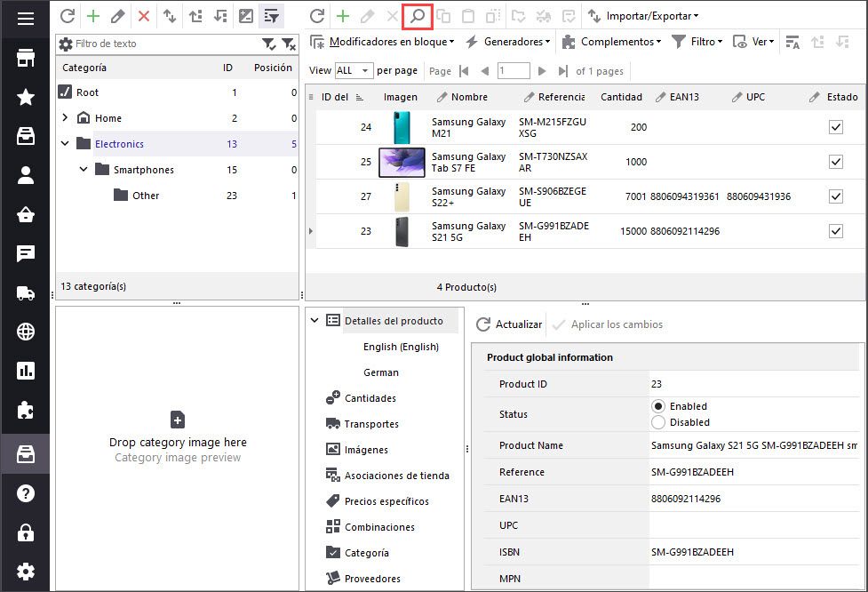
Task: Click the page number input field
Action: pyautogui.click(x=514, y=71)
